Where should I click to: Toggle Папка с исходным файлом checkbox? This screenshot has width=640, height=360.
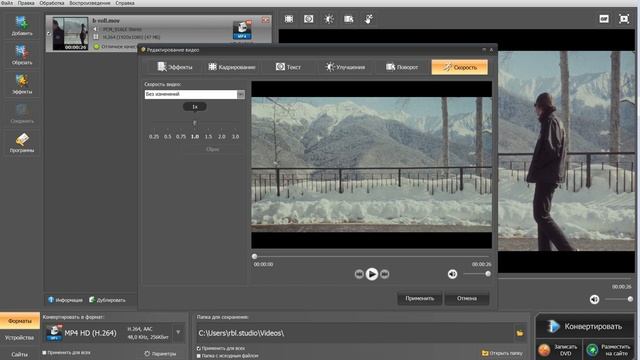[198, 356]
